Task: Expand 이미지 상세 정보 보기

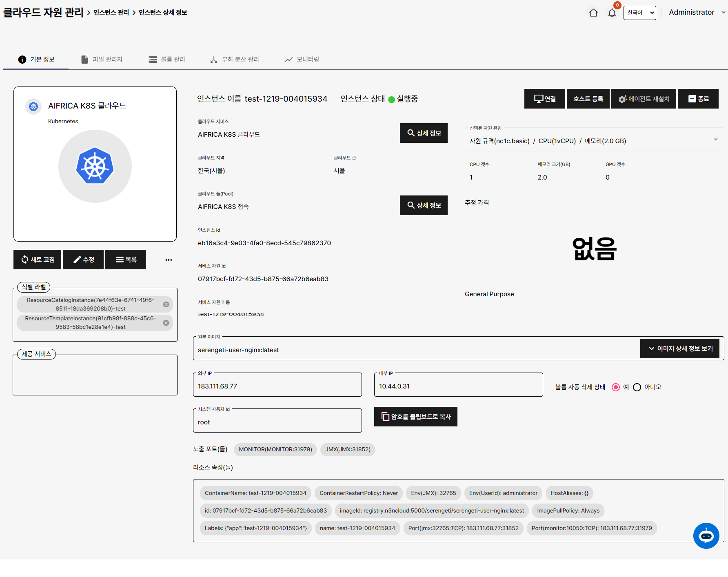Action: click(679, 348)
